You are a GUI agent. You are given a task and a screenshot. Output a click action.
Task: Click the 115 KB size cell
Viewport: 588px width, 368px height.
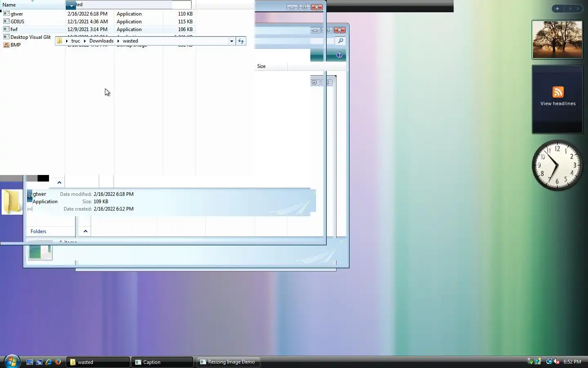185,22
